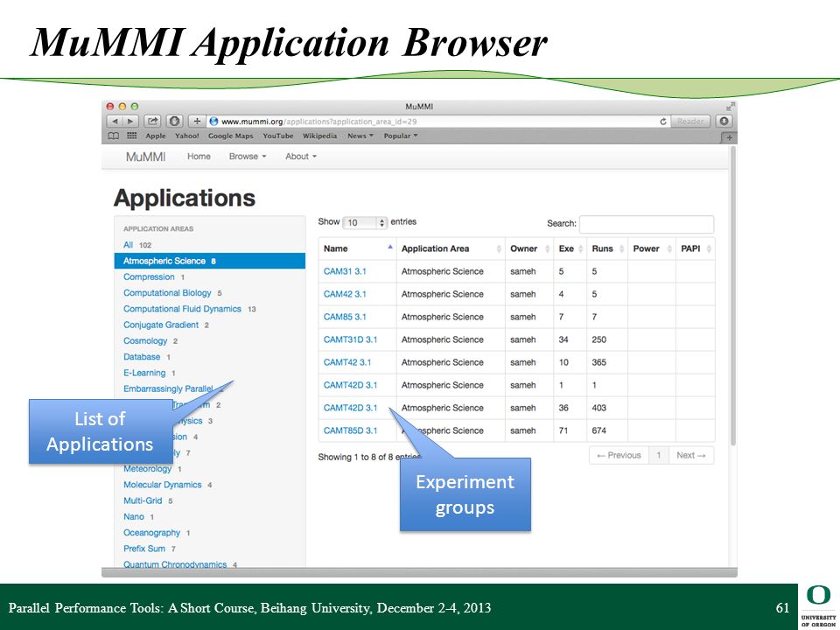
Task: Click the Previous pagination button
Action: click(619, 455)
